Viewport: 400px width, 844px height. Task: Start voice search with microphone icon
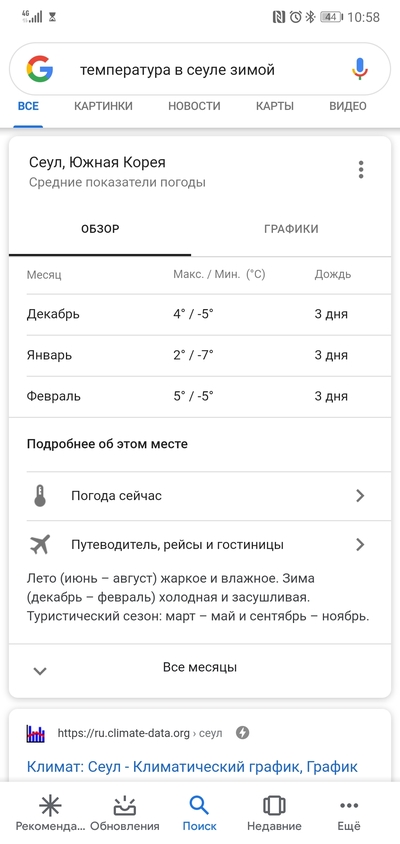point(360,70)
